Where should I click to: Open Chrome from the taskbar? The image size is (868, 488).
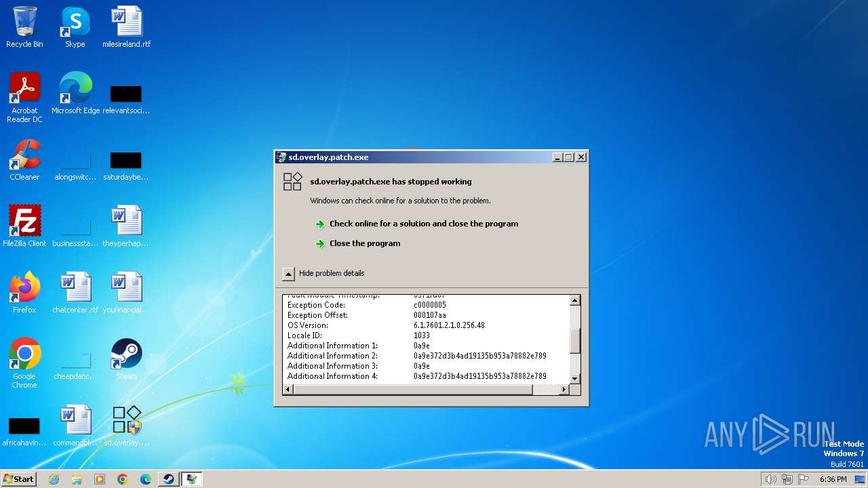pyautogui.click(x=123, y=479)
